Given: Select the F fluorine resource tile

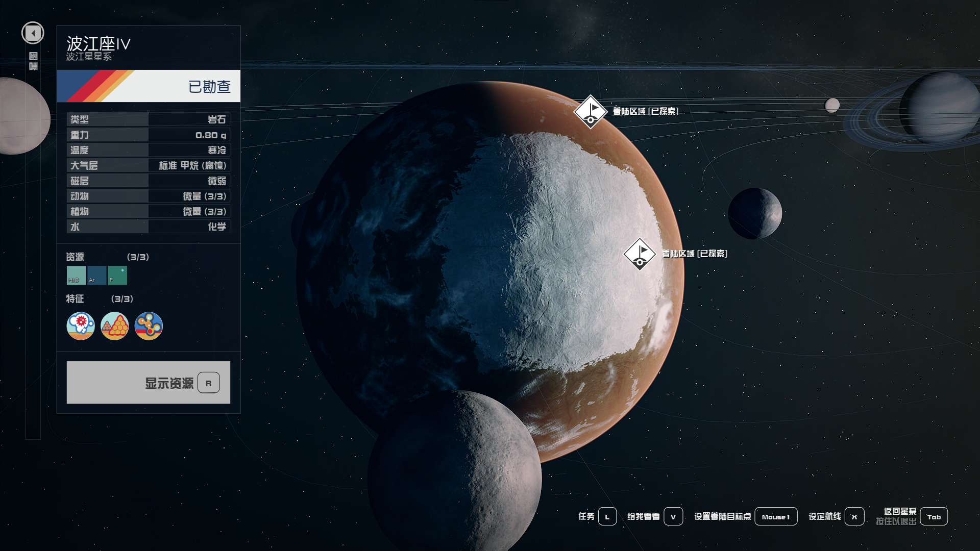Looking at the screenshot, I should tap(117, 275).
